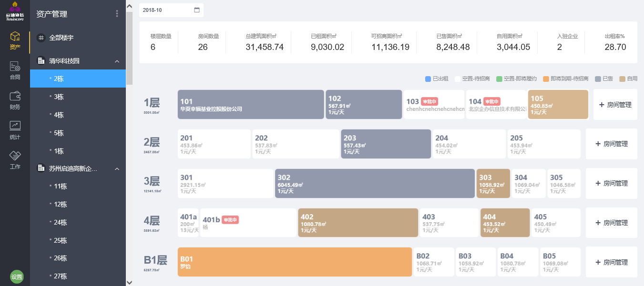Click the 自用 tan legend swatch
This screenshot has height=286, width=644.
(x=623, y=79)
